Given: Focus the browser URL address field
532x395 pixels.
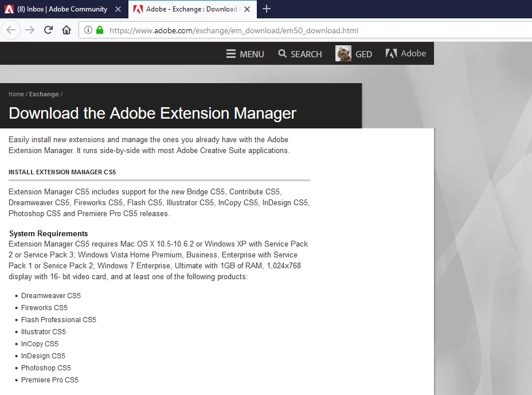Looking at the screenshot, I should [x=306, y=30].
